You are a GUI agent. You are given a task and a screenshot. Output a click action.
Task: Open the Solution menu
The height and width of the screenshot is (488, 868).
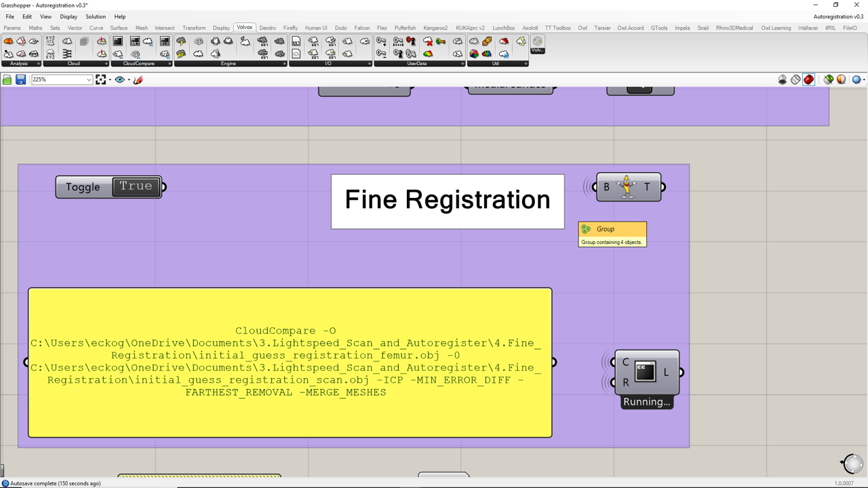[95, 16]
